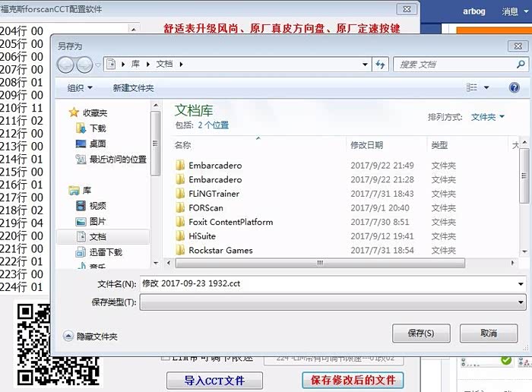
Task: Click the refresh icon beside the address bar
Action: pos(380,64)
